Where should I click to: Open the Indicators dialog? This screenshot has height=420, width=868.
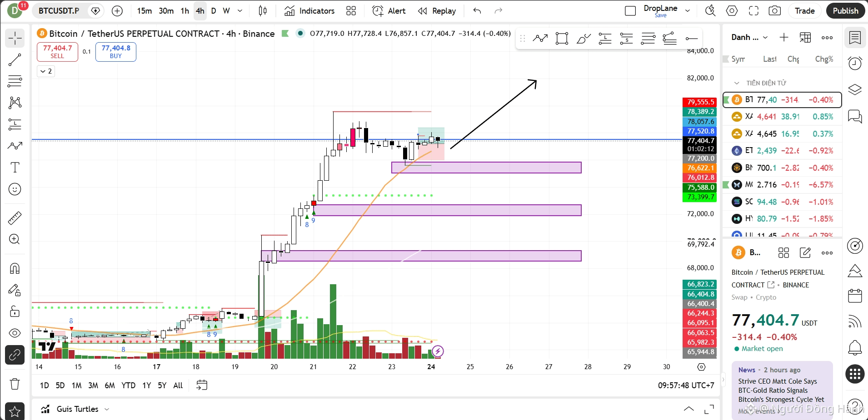coord(309,11)
